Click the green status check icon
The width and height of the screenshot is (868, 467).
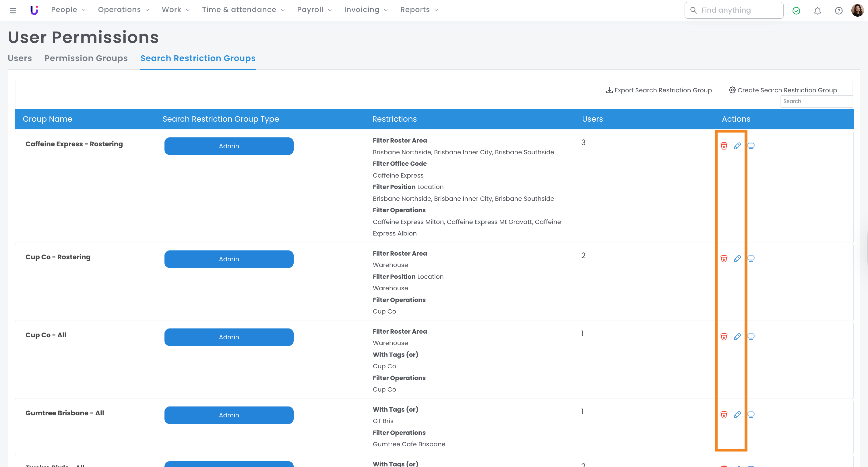pos(796,11)
